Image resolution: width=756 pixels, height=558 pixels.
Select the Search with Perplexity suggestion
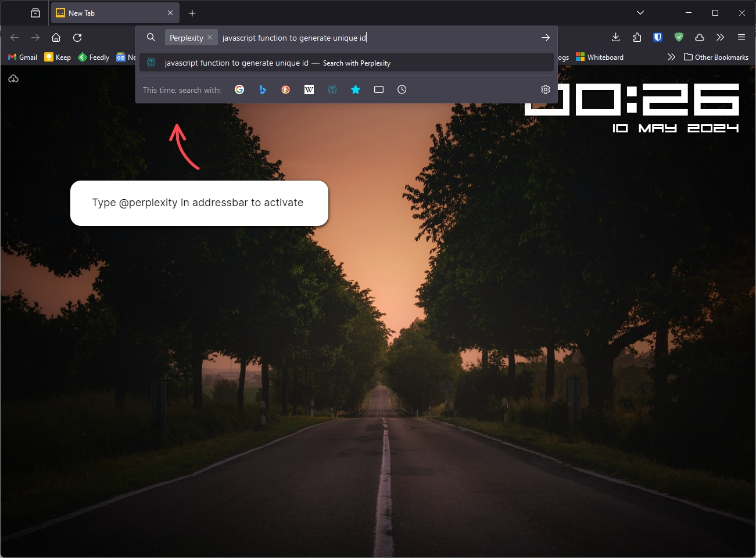pos(346,63)
